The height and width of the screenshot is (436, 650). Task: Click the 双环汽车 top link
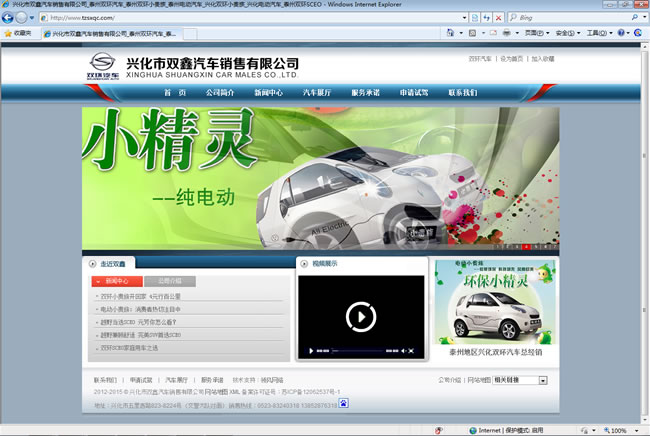pos(480,59)
